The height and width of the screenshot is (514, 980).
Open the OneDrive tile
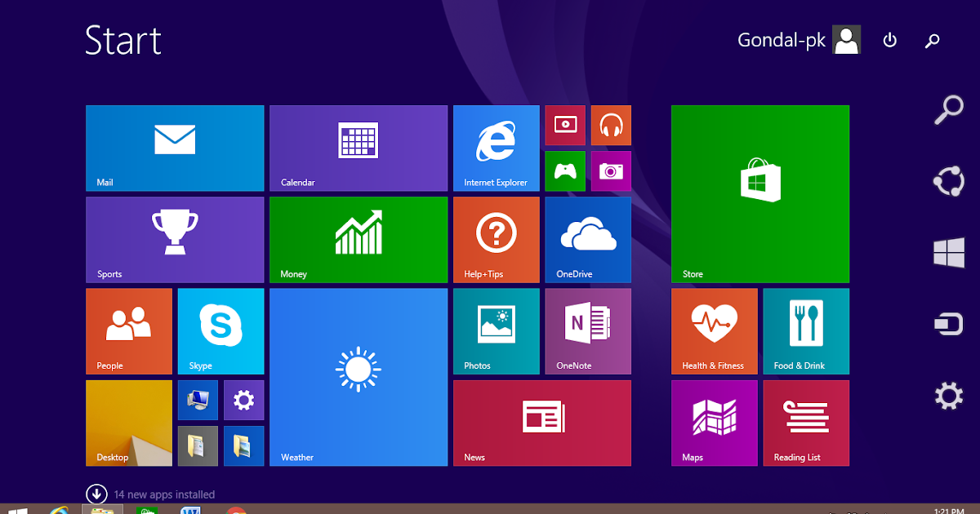588,240
